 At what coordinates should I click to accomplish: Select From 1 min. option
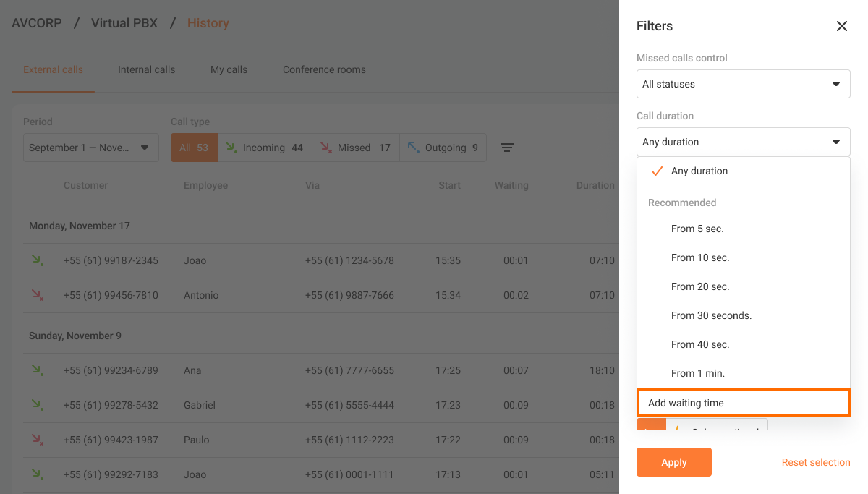coord(744,373)
